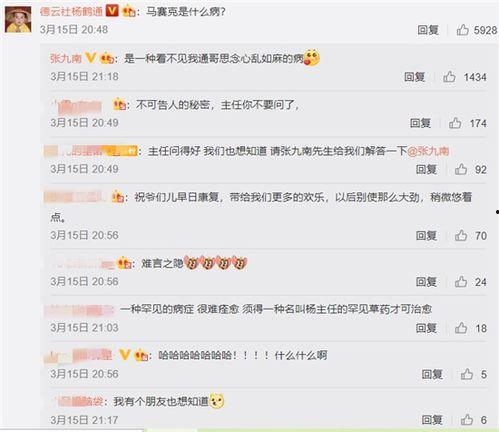Like the 哈哈哈 reply with 5 likes
499x432 pixels.
467,374
